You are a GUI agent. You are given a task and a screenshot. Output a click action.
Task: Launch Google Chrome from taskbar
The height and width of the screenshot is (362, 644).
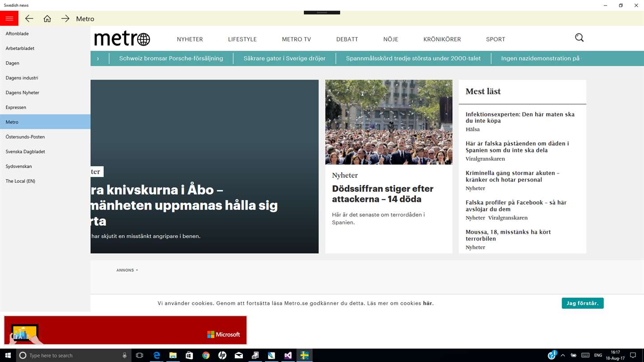(206, 355)
